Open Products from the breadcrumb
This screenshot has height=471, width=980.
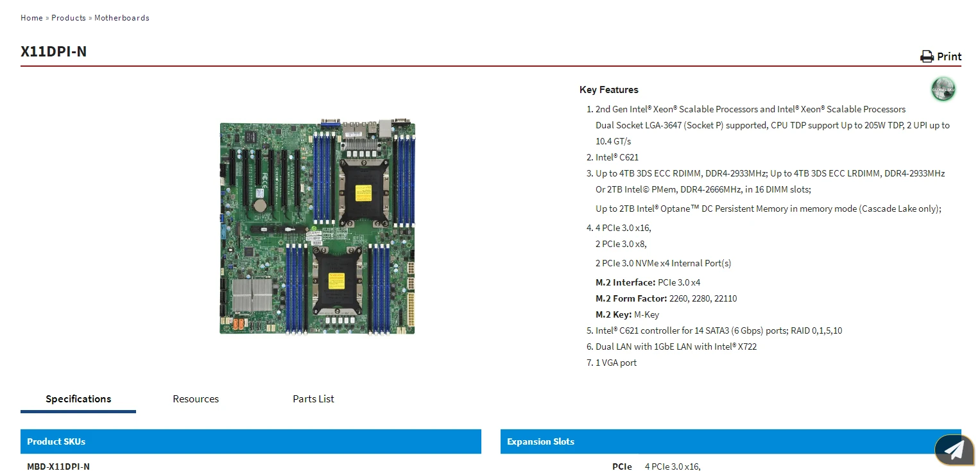68,17
